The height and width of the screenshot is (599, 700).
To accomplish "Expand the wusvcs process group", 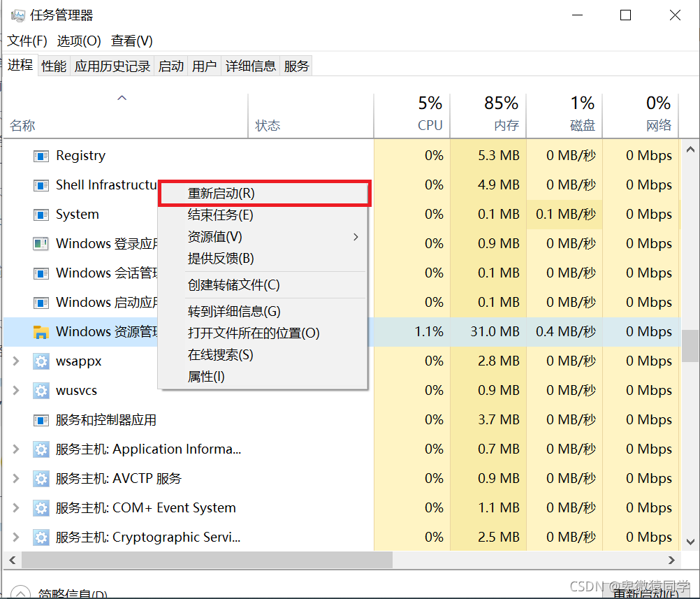I will tap(16, 391).
